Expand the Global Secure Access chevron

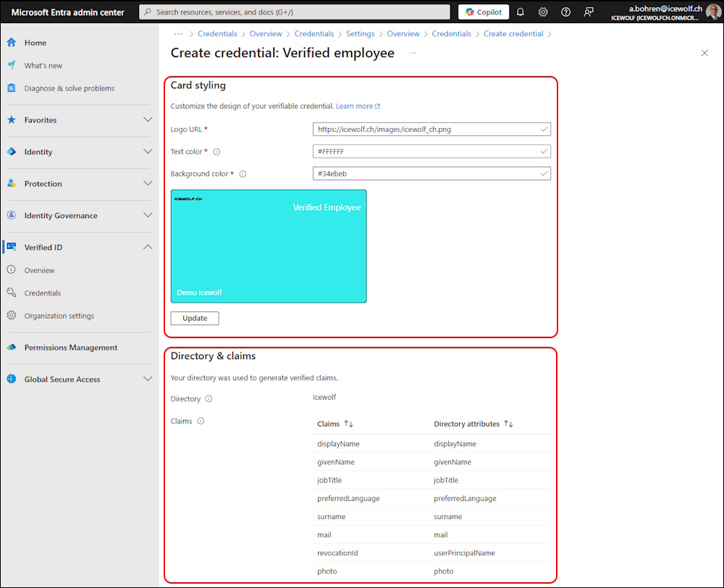point(148,379)
